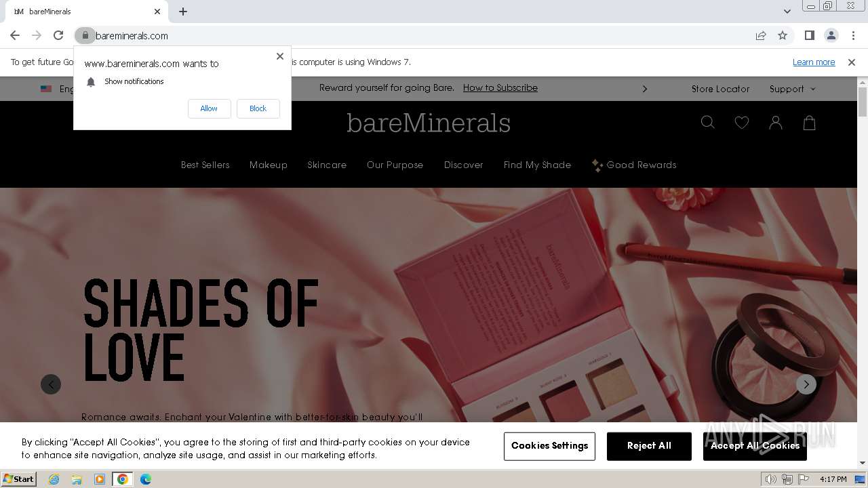Open the shopping bag icon
The width and height of the screenshot is (868, 488).
point(810,123)
